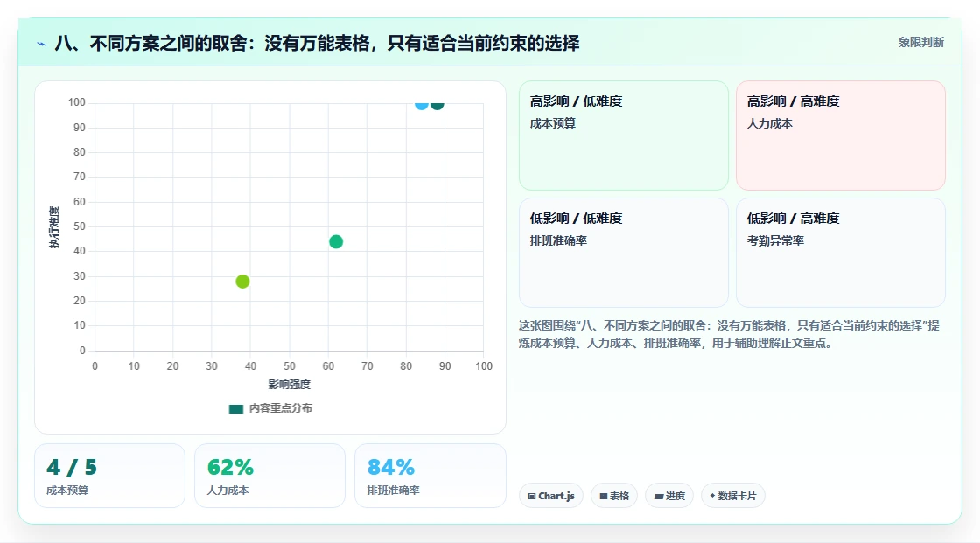Toggle the 内容重点分布 legend swatch
This screenshot has height=543, width=980.
point(235,408)
